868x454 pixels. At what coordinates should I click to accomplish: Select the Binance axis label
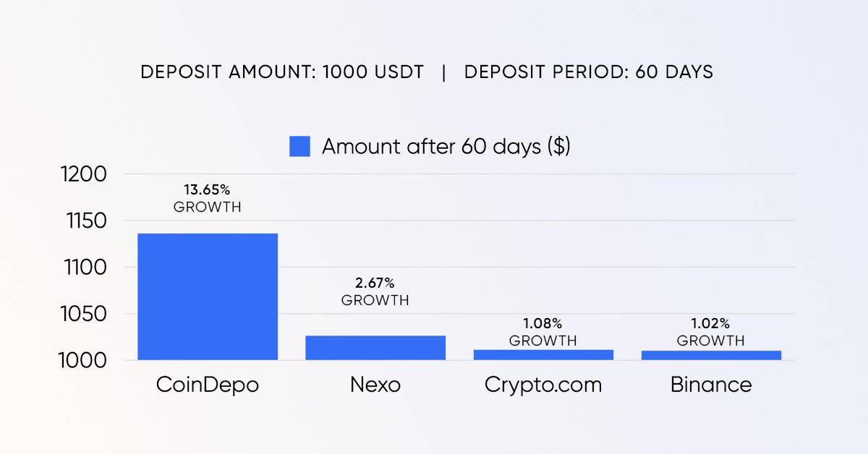[711, 385]
